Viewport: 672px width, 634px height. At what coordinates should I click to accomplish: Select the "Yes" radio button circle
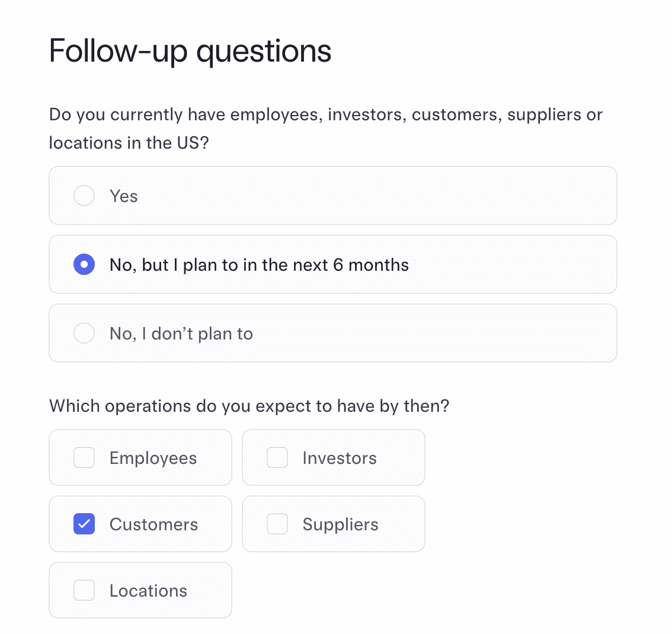click(84, 196)
